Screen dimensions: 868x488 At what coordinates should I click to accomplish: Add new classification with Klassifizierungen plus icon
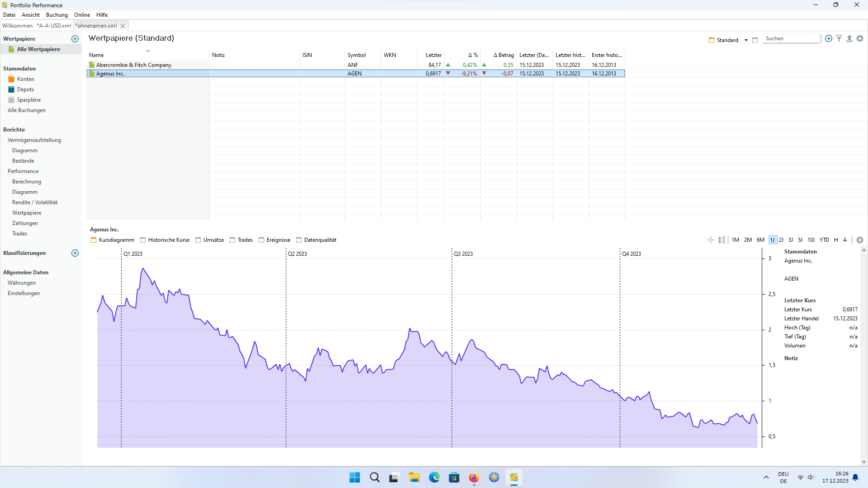75,253
